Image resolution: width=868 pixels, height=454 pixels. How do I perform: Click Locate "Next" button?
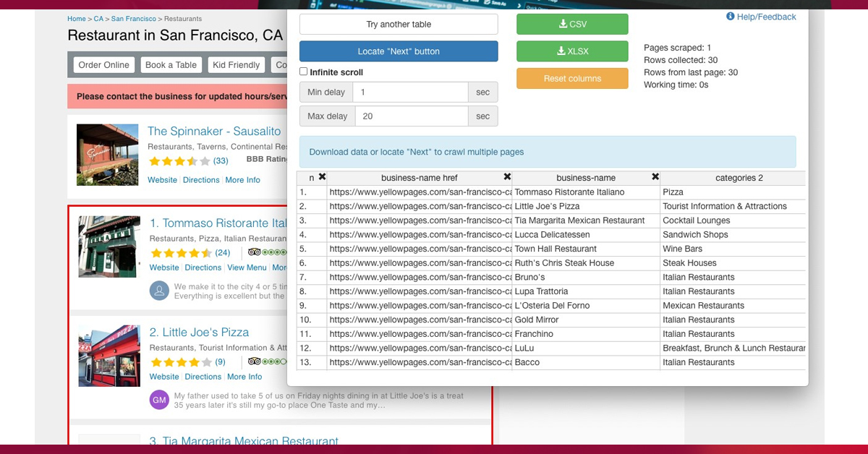click(399, 51)
